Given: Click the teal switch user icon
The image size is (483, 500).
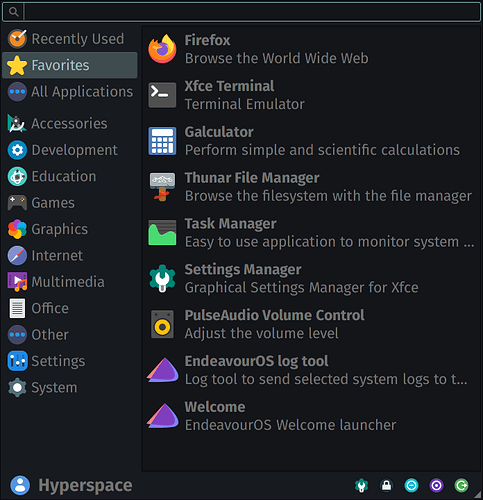Looking at the screenshot, I should point(411,485).
